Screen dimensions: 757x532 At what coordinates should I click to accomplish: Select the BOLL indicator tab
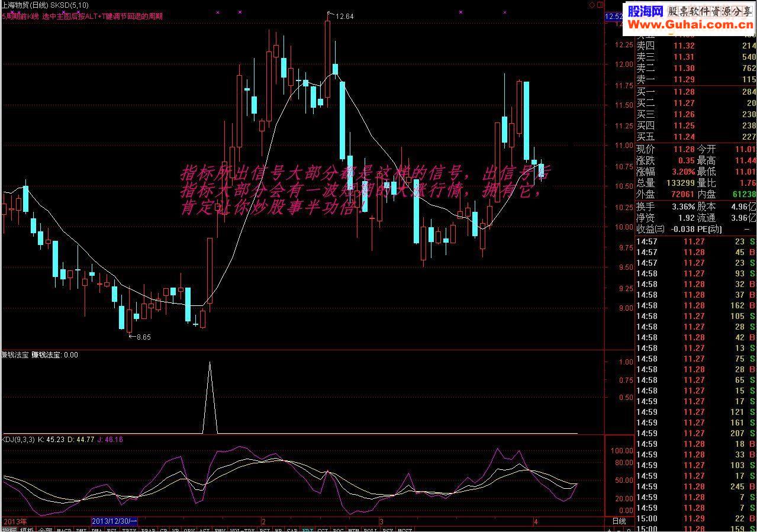[x=371, y=530]
